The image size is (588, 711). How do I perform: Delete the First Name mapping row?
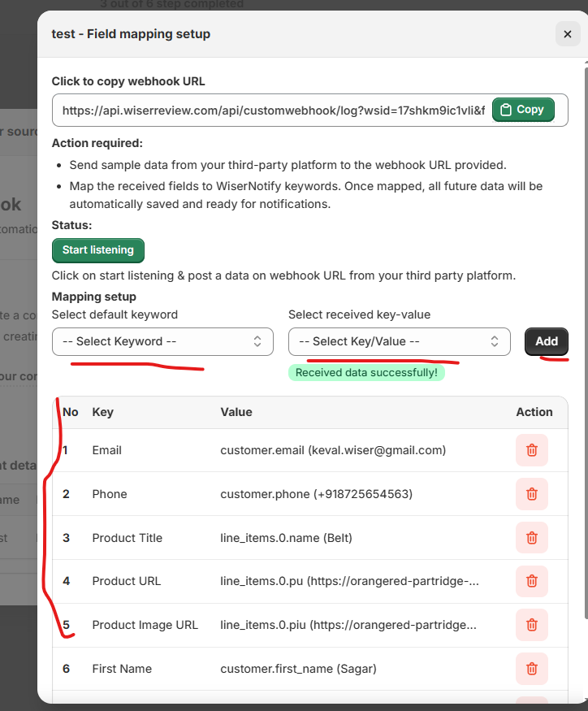531,669
